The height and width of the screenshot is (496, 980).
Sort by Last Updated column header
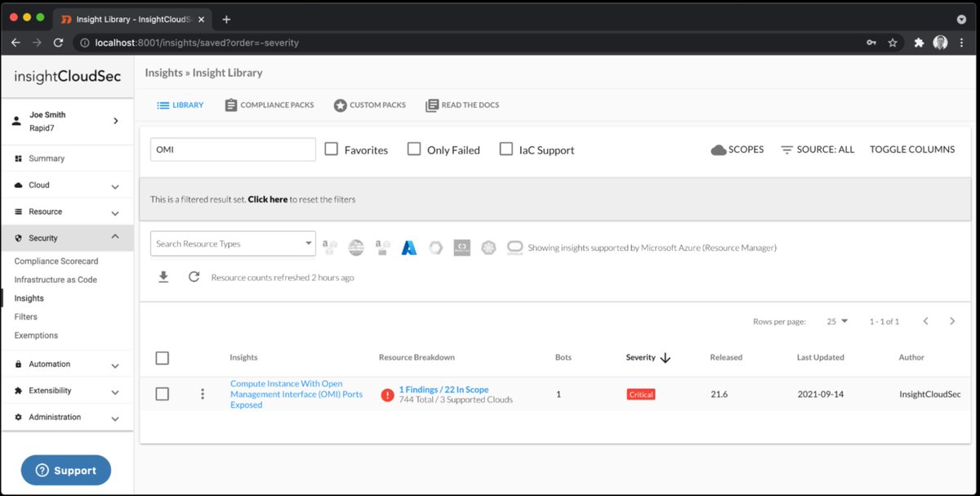pyautogui.click(x=821, y=358)
